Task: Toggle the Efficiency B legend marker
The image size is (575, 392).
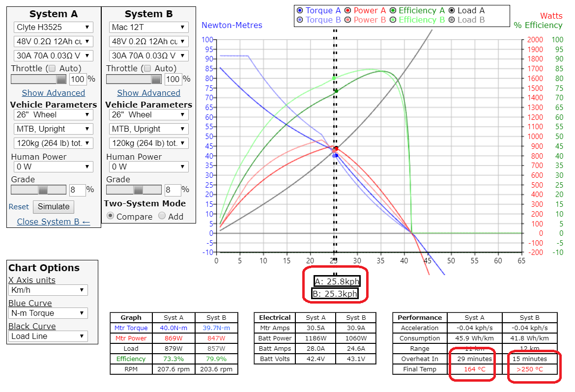Action: tap(393, 20)
